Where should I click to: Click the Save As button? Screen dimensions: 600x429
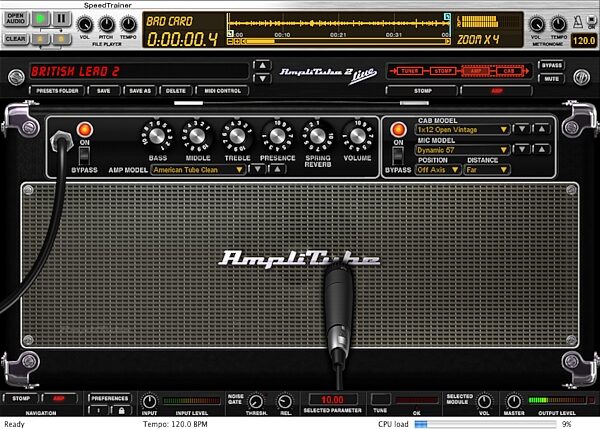click(x=140, y=91)
